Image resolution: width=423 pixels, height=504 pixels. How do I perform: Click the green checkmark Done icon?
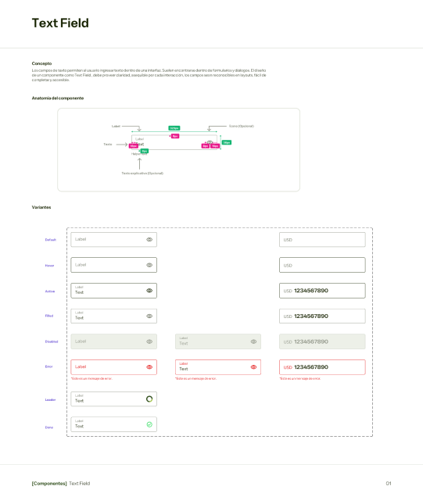coord(149,424)
